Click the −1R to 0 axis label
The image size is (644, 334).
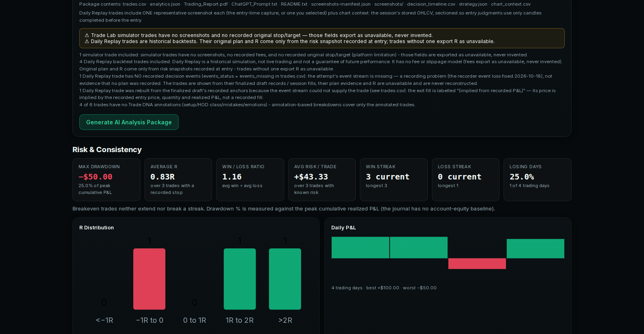(150, 320)
